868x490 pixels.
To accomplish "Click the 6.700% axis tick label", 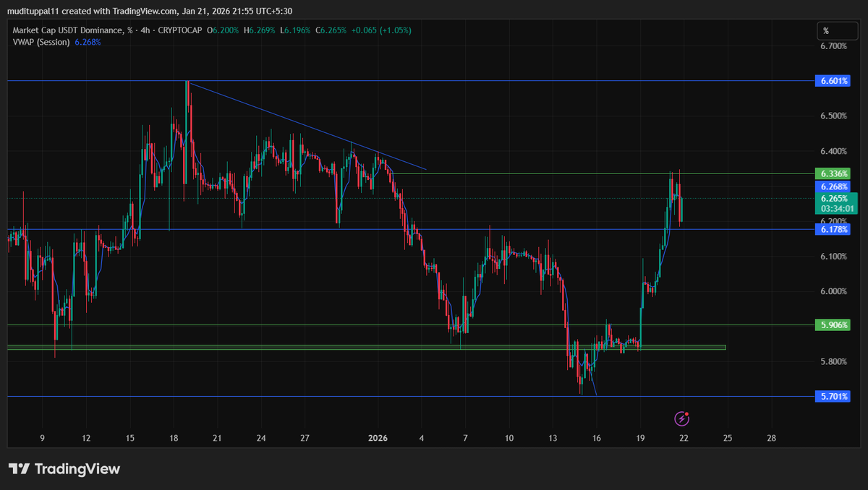I will coord(833,46).
